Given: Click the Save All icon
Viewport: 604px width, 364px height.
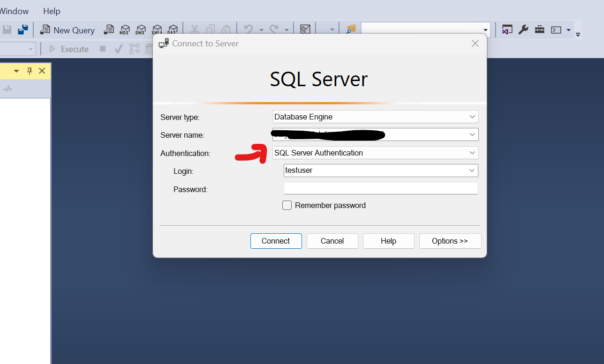Looking at the screenshot, I should [x=23, y=30].
